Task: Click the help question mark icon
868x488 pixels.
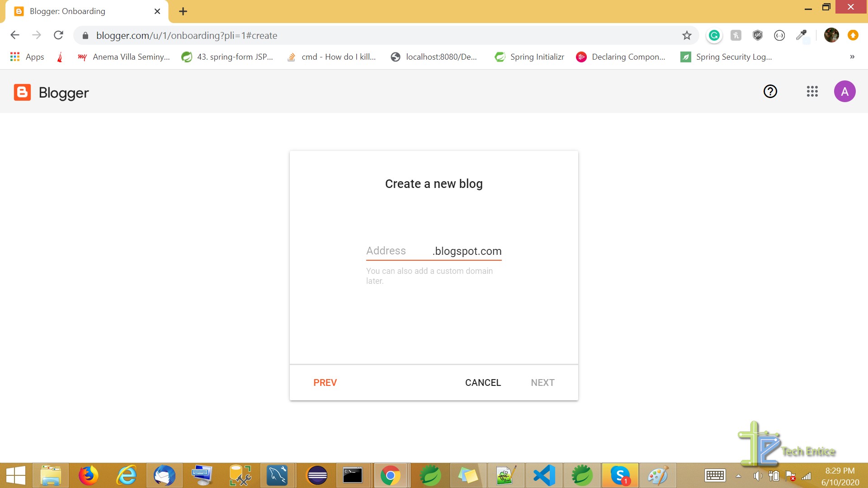Action: click(770, 91)
